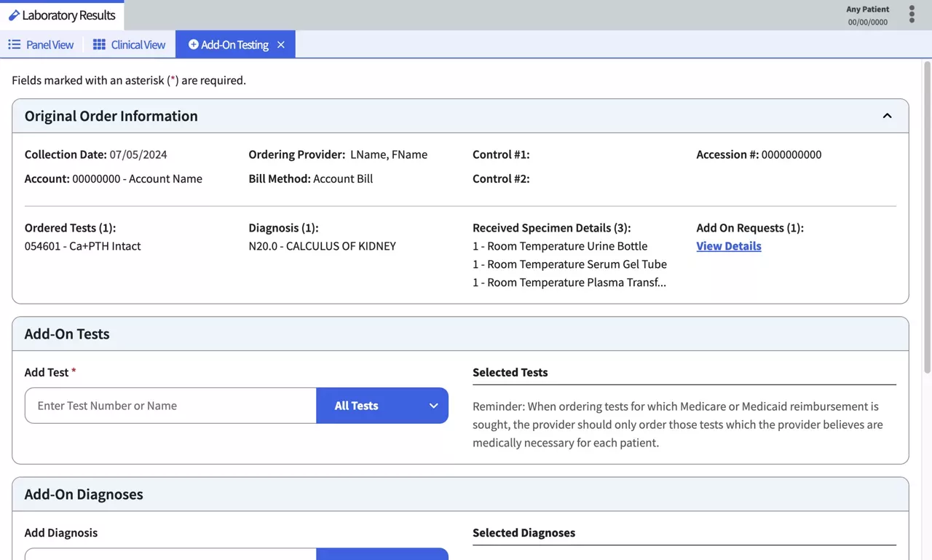932x560 pixels.
Task: Click the arrow on the All Tests button
Action: [433, 406]
